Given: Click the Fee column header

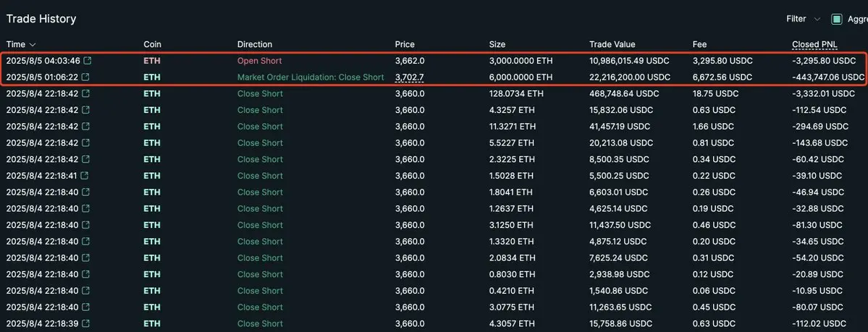Looking at the screenshot, I should 700,44.
